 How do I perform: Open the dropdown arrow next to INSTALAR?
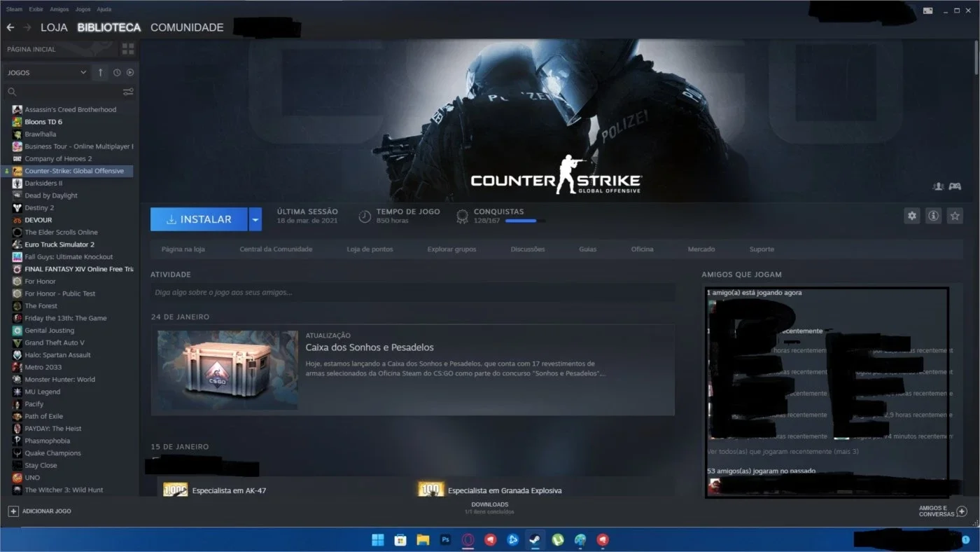pos(255,219)
